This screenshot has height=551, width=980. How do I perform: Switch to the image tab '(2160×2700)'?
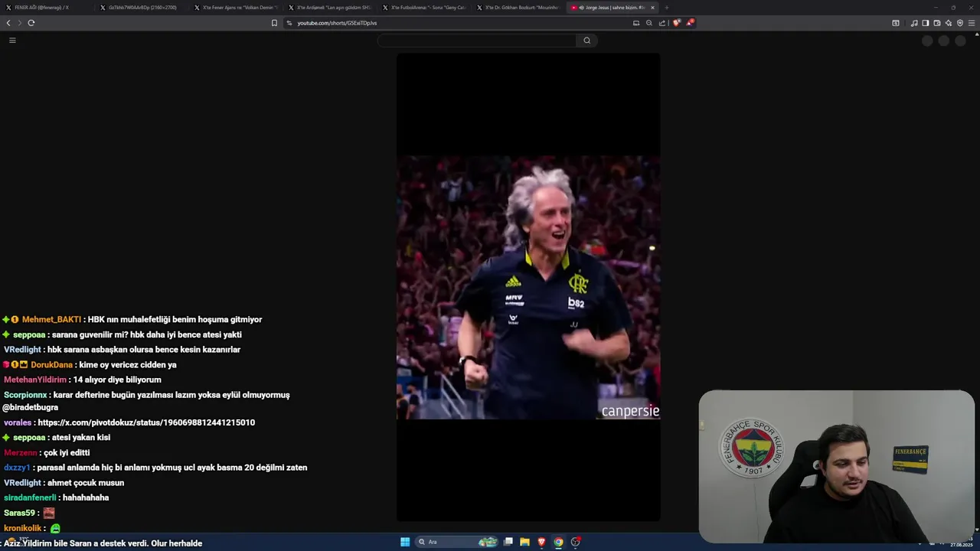coord(142,8)
